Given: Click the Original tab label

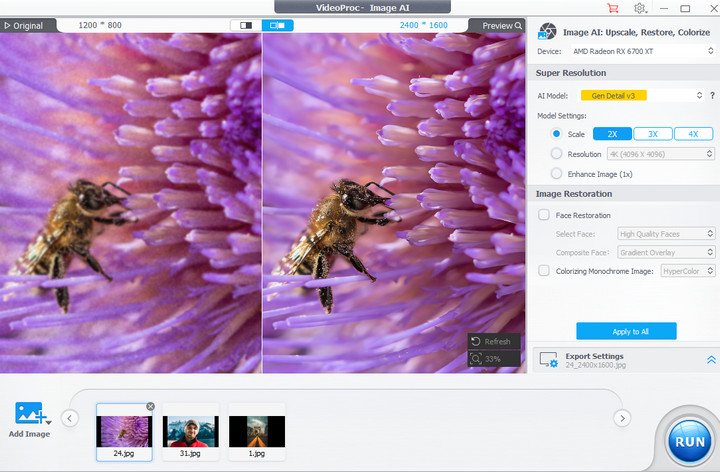Looking at the screenshot, I should click(x=28, y=26).
